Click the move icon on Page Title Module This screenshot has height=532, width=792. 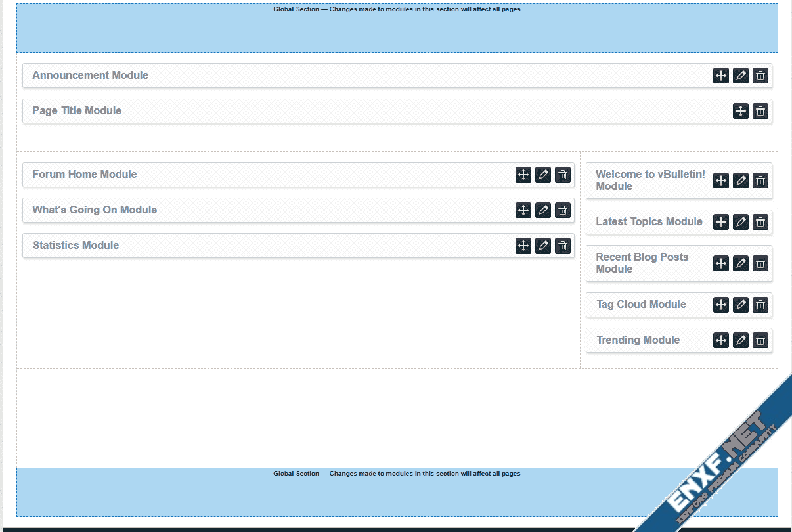click(x=741, y=111)
